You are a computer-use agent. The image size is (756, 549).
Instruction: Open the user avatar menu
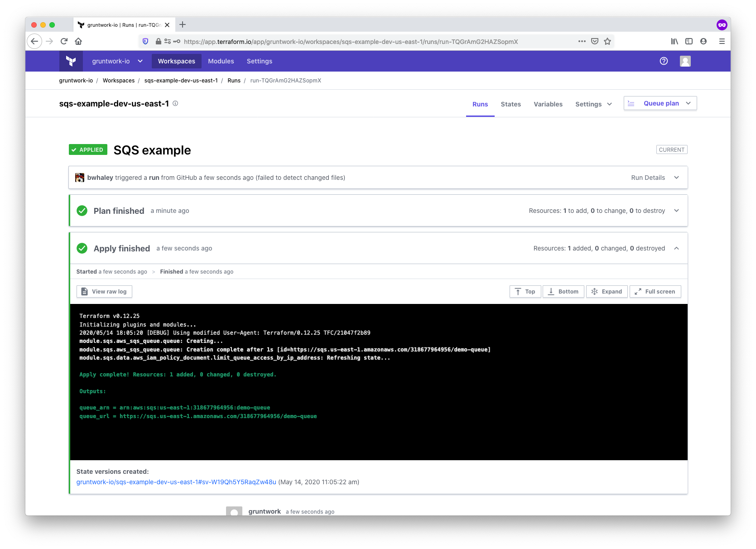coord(685,61)
